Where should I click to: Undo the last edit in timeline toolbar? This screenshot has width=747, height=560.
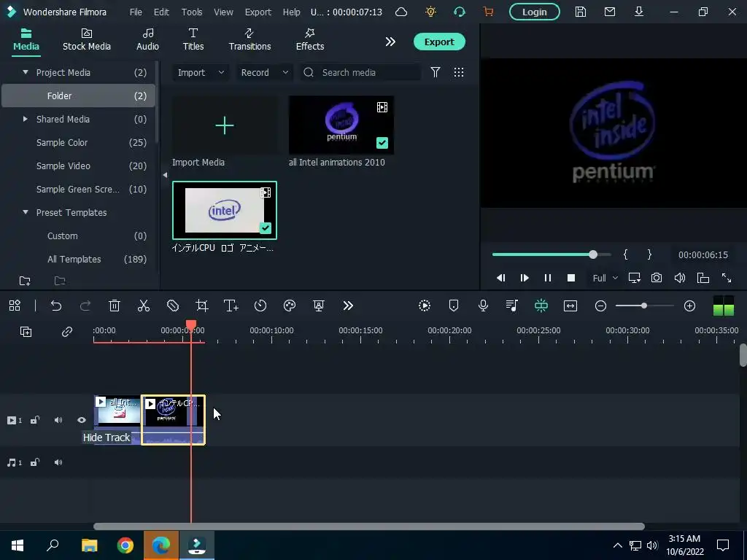[56, 306]
